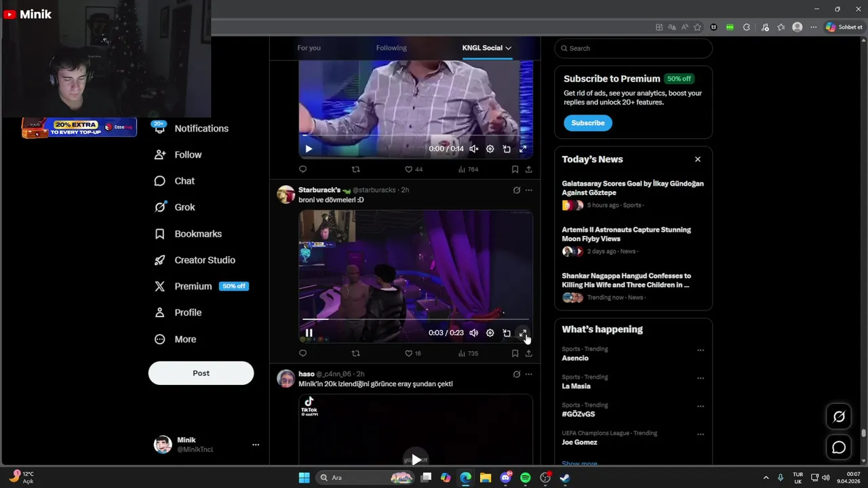Viewport: 868px width, 488px height.
Task: Switch to the Following tab
Action: [391, 48]
